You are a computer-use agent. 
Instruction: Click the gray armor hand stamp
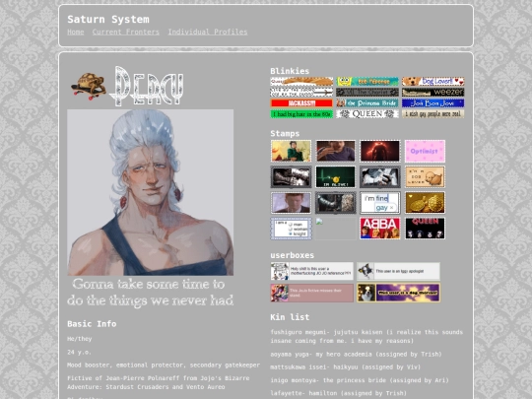pos(380,176)
